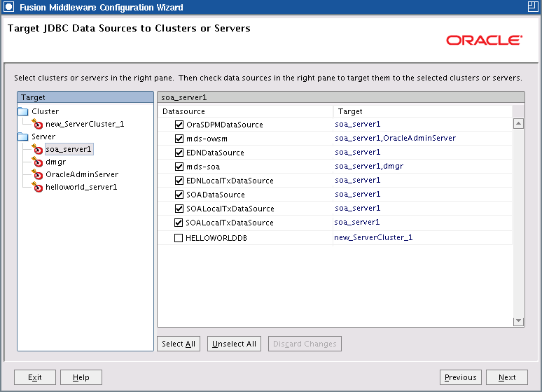Click the window restore icon in title bar
This screenshot has height=392, width=542.
coord(533,6)
